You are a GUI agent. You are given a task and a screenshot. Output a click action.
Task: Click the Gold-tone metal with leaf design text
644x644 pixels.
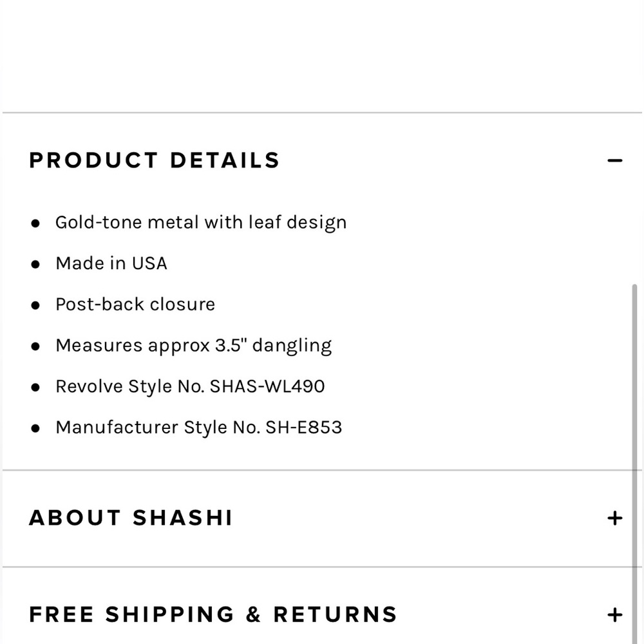201,223
